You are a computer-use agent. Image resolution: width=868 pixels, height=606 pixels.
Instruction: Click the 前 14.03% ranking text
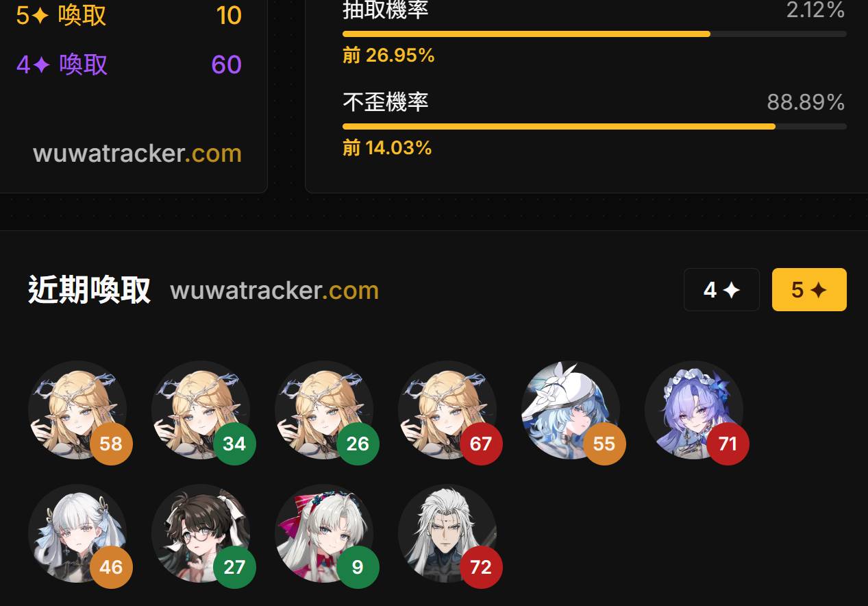coord(387,148)
